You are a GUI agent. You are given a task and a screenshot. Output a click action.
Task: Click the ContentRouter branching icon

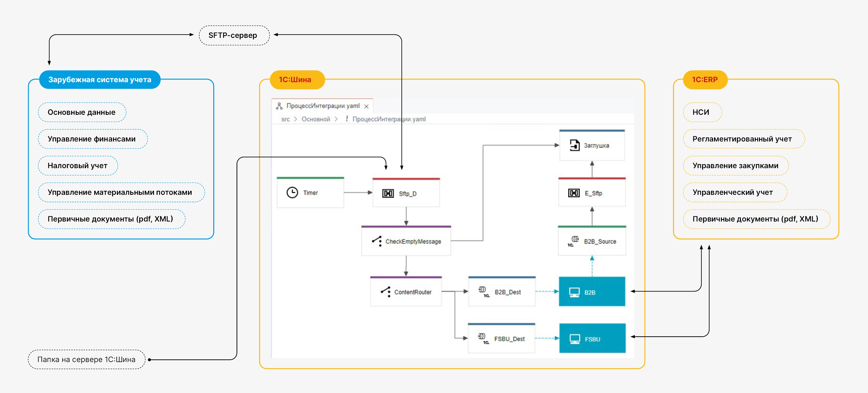click(x=386, y=292)
